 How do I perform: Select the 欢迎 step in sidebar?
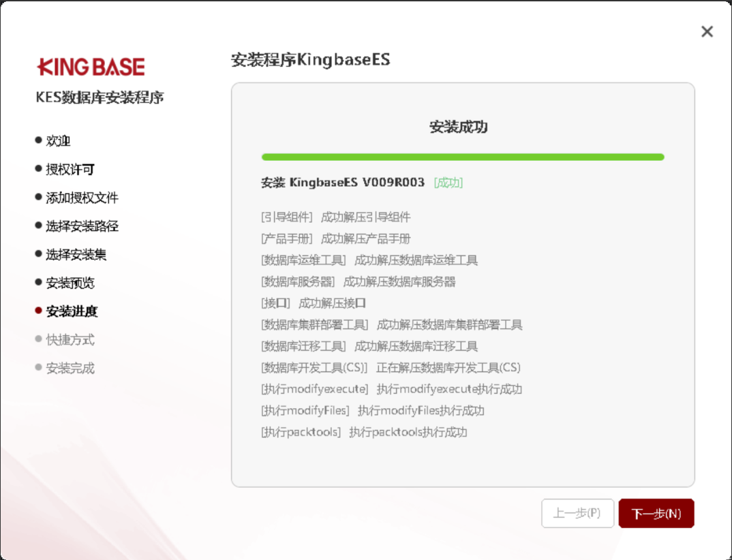click(52, 140)
